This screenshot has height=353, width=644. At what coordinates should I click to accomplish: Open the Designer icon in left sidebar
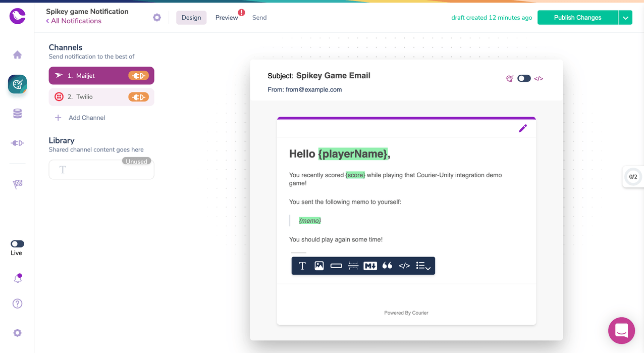17,84
